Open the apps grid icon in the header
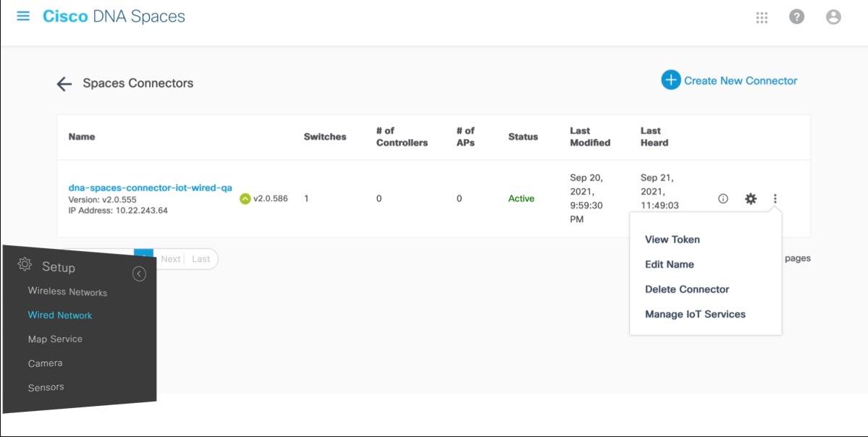 click(x=761, y=17)
